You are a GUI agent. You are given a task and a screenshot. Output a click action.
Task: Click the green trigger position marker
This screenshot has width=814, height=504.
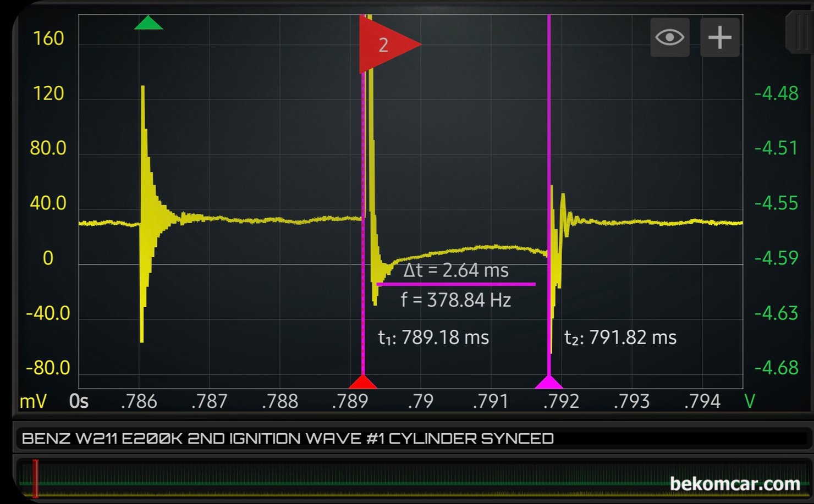click(x=147, y=23)
